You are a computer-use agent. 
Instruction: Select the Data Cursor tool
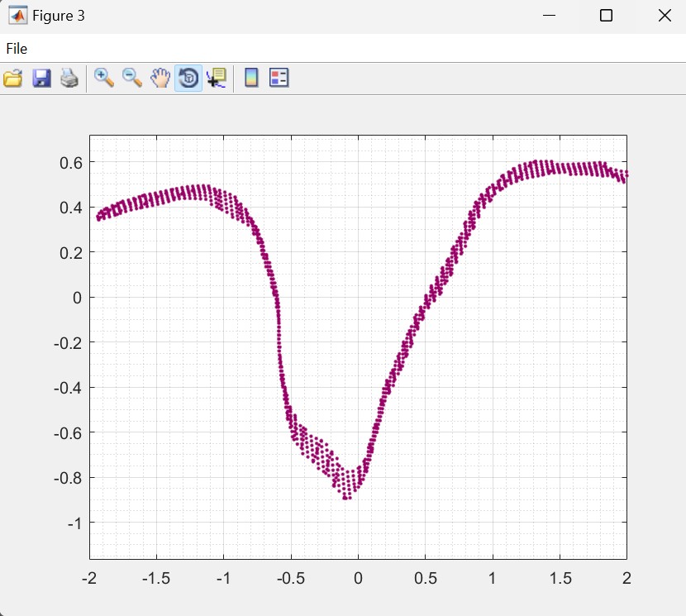(x=217, y=79)
